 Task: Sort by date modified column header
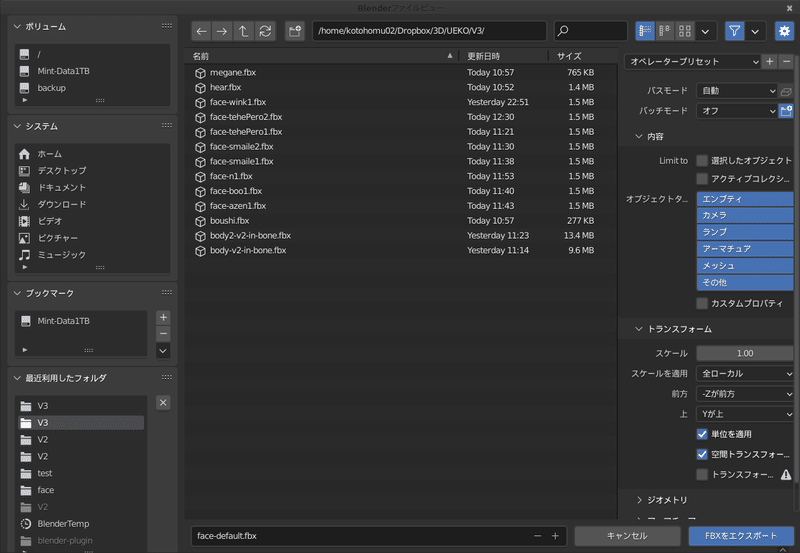[504, 56]
